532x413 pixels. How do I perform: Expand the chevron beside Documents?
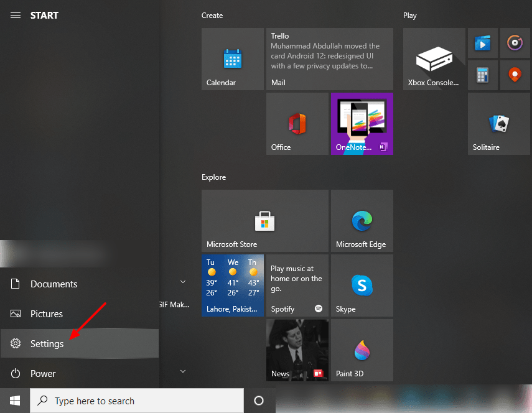183,282
